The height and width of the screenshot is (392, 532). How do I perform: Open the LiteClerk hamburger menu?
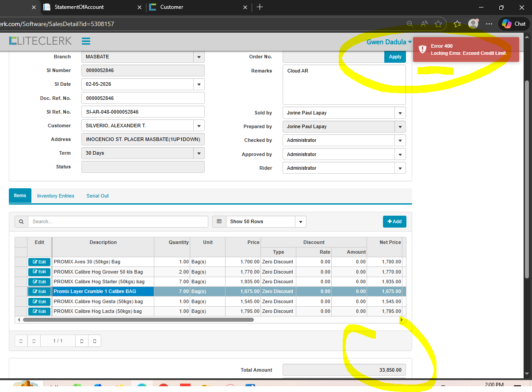pyautogui.click(x=86, y=41)
